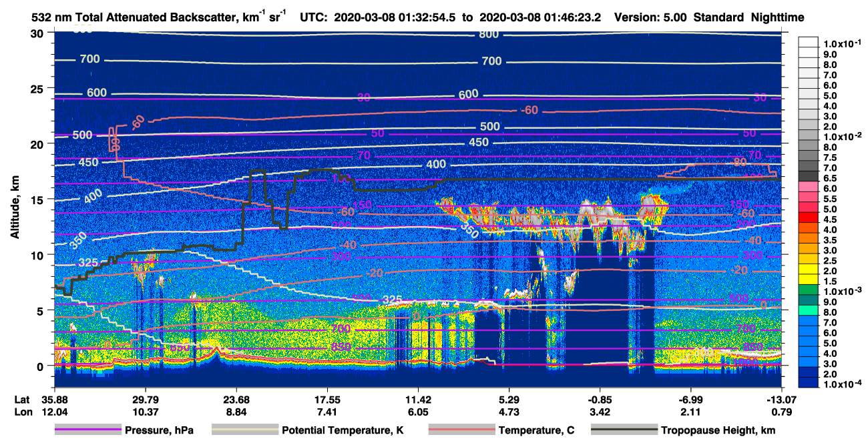Screen dimensions: 868x445
Task: Click the longitude value 12.04
Action: pos(54,412)
